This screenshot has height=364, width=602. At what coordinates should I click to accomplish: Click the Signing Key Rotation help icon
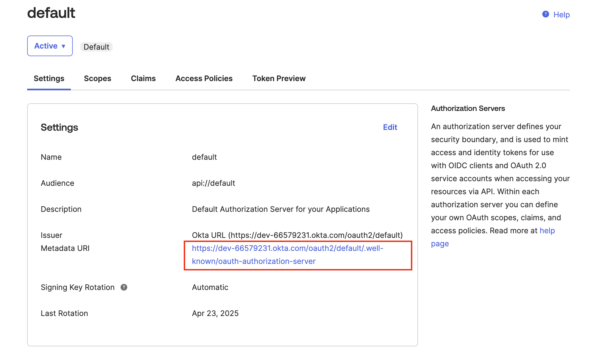pyautogui.click(x=124, y=287)
